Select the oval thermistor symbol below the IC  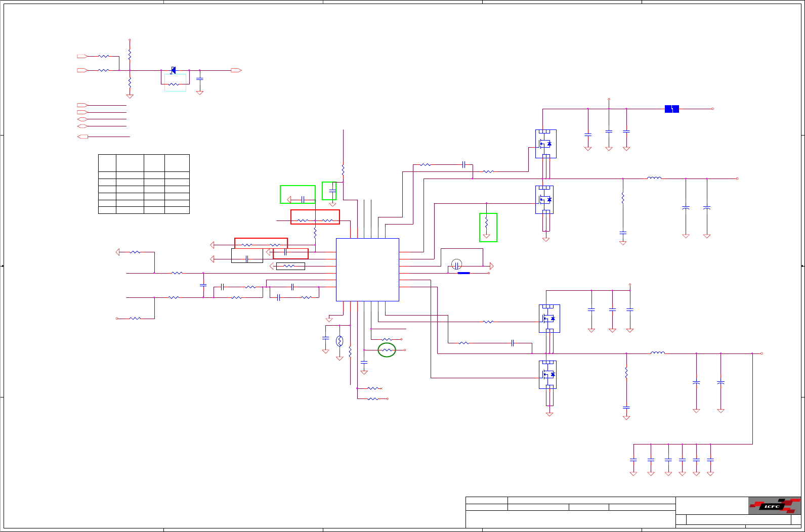[340, 341]
